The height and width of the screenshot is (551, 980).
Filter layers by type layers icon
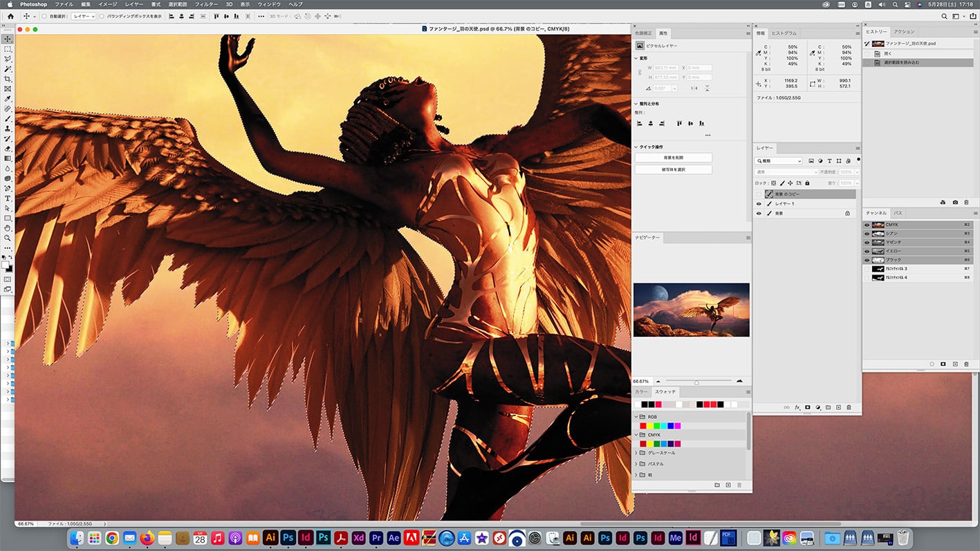pos(829,161)
